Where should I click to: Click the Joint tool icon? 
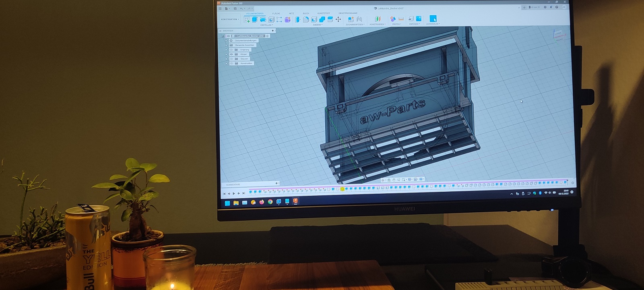click(x=359, y=19)
